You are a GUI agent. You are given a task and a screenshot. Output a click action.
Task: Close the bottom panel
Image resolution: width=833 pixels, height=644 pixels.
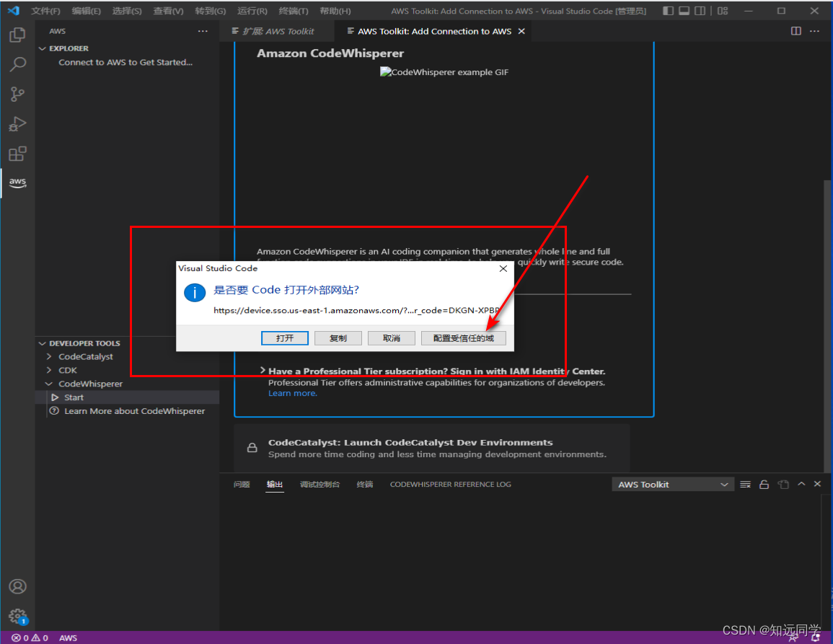[x=818, y=484]
